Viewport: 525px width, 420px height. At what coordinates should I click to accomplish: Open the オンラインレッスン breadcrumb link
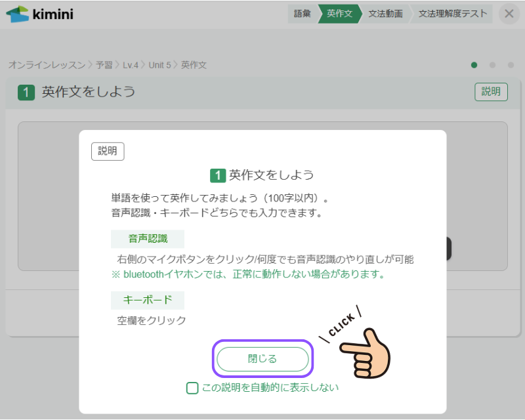click(x=47, y=65)
